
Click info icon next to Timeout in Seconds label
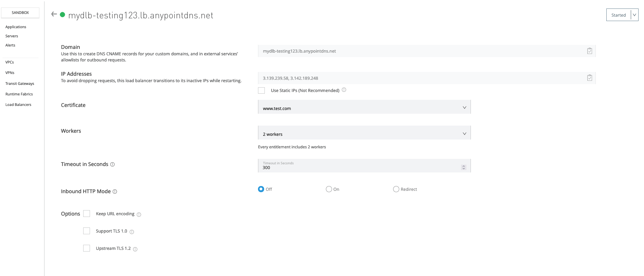(x=112, y=165)
